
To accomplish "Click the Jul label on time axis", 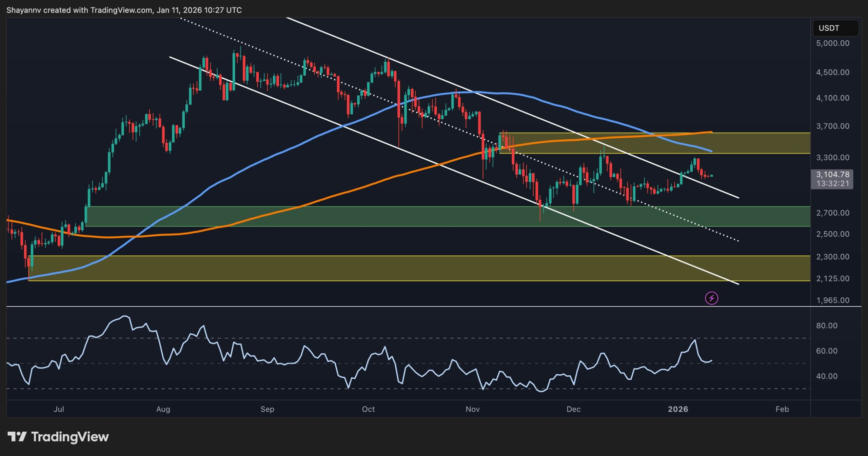I will coord(59,409).
